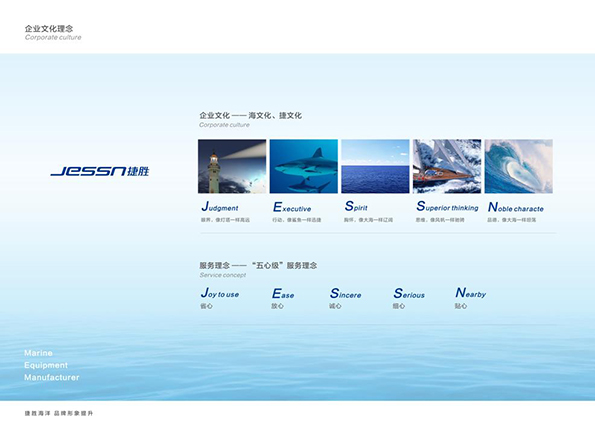
Task: Open the shark Executive image
Action: pyautogui.click(x=304, y=166)
